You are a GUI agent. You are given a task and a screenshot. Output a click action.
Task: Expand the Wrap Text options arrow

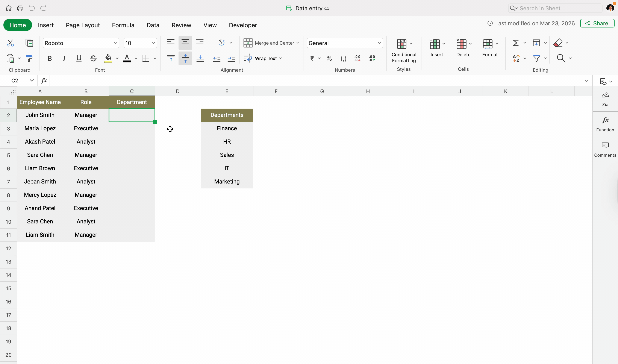click(x=280, y=58)
